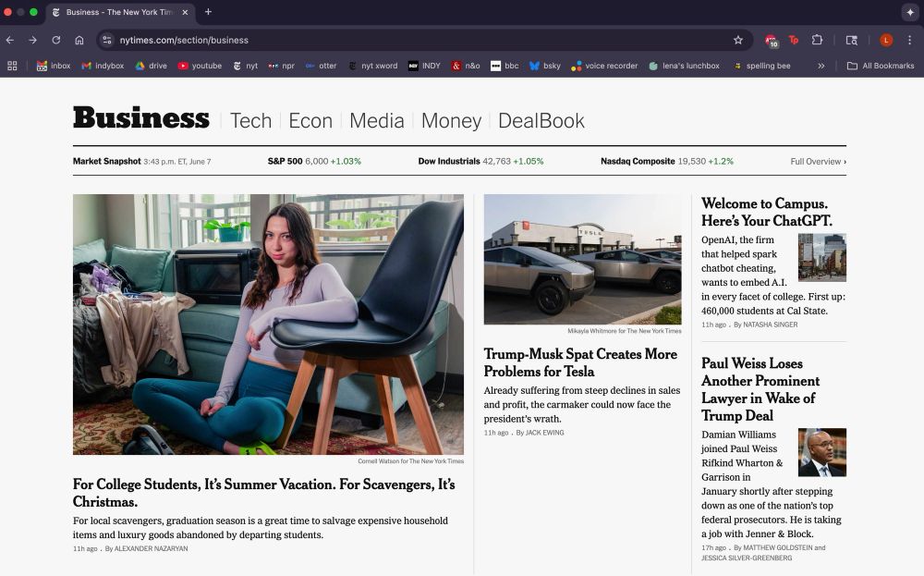This screenshot has height=576, width=924.
Task: Click the S&P 500 market figure
Action: tap(314, 161)
